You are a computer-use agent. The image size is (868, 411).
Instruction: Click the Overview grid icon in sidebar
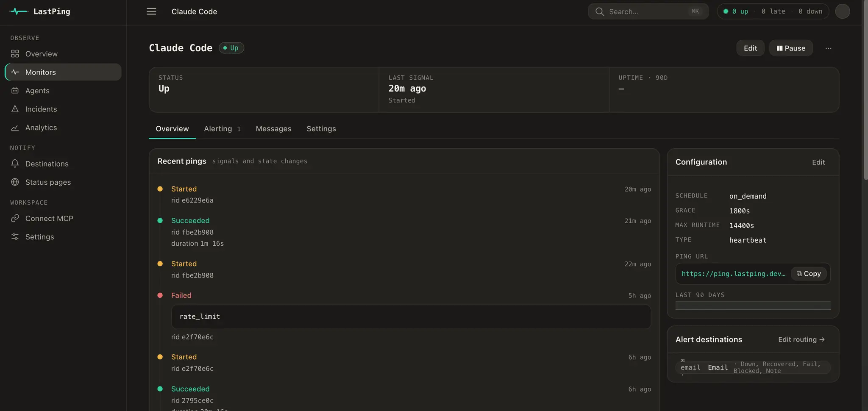tap(15, 54)
